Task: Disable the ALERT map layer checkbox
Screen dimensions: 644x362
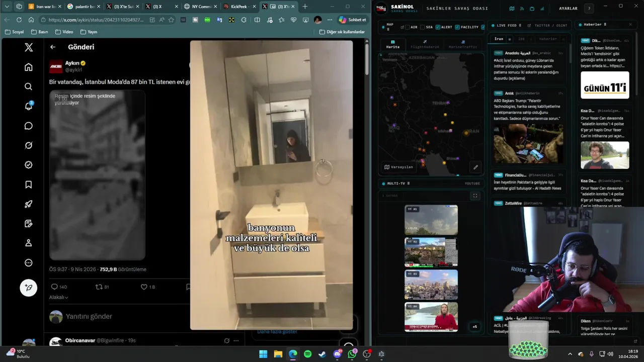Action: click(438, 27)
